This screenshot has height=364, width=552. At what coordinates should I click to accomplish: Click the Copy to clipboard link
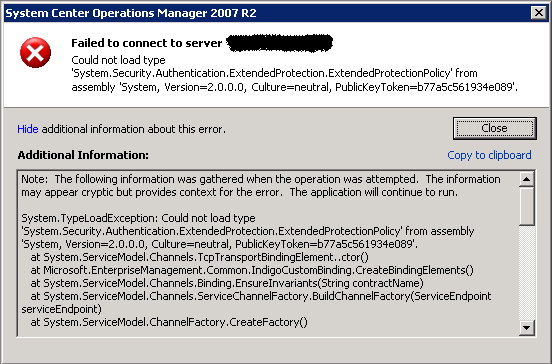(x=489, y=155)
